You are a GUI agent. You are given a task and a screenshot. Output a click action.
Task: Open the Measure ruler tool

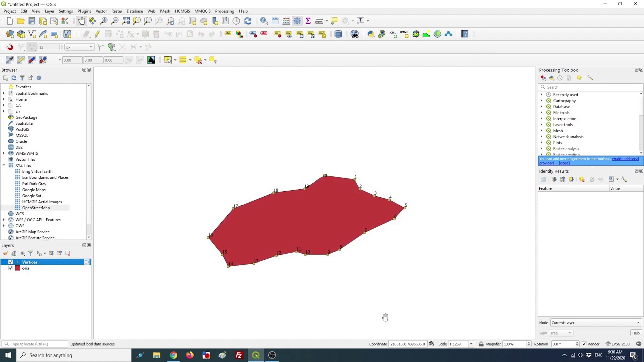319,21
